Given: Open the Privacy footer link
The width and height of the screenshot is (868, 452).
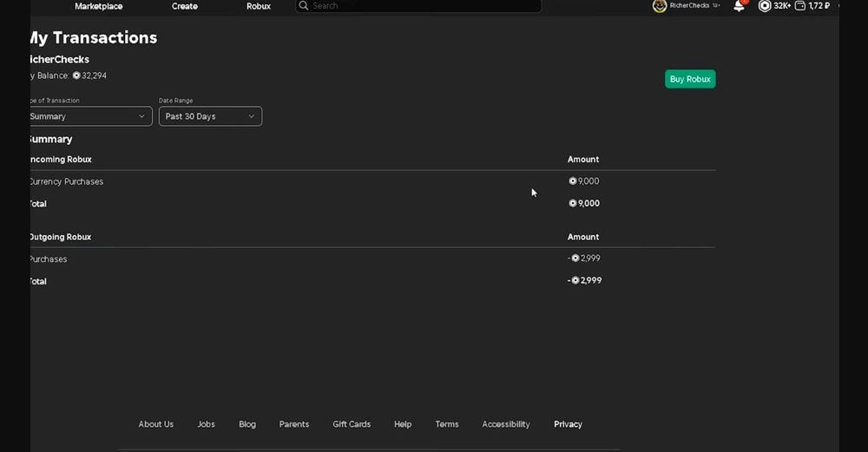Looking at the screenshot, I should click(568, 424).
